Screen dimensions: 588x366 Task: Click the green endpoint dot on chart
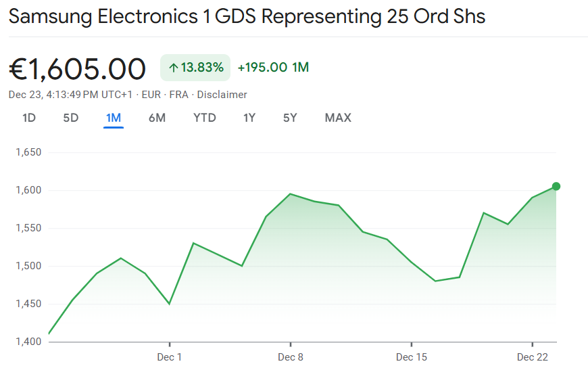coord(556,186)
